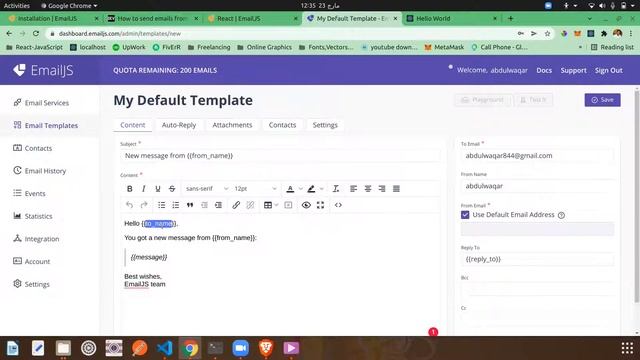
Task: Click the EmailJS logo
Action: [43, 70]
